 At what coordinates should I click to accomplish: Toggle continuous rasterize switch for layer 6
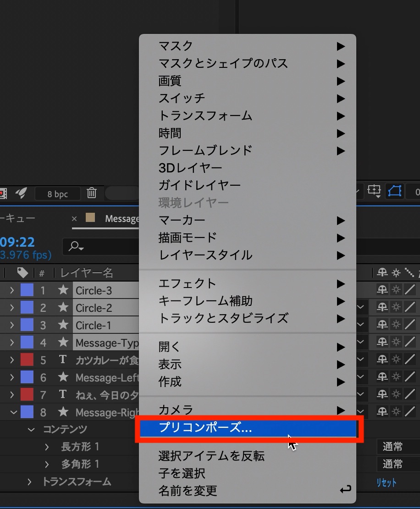pos(396,377)
